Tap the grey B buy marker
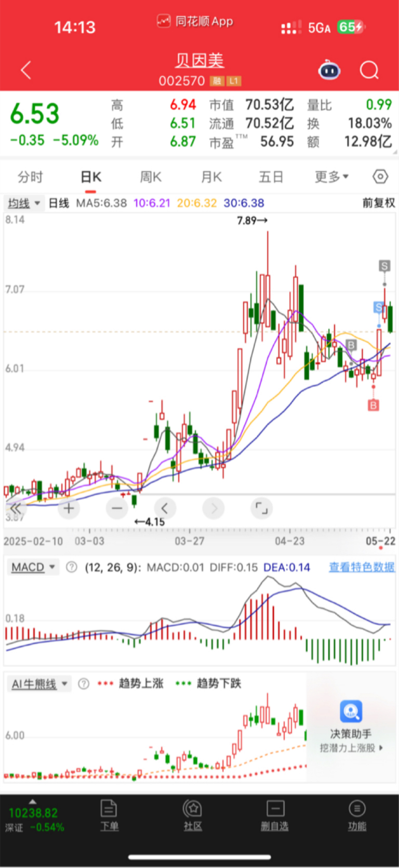 pos(351,345)
